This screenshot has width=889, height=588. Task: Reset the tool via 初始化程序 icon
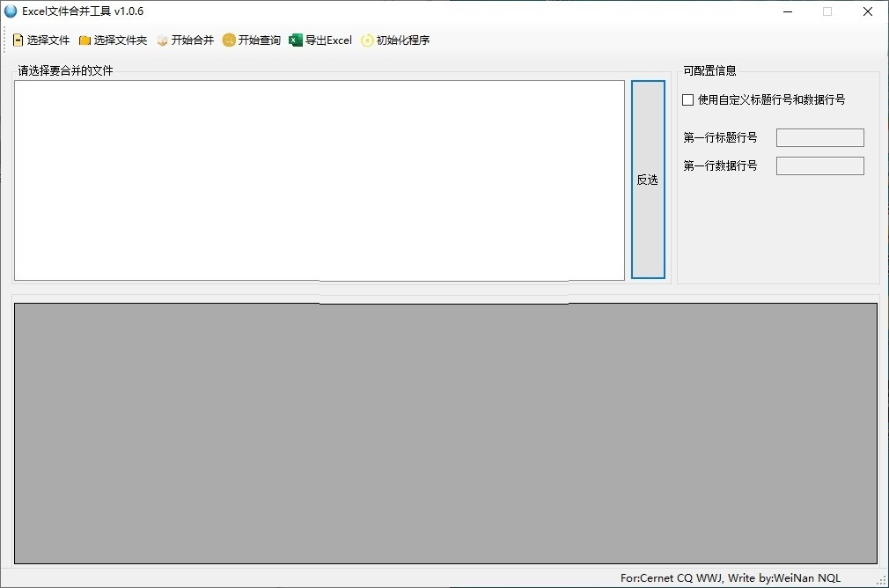(367, 40)
